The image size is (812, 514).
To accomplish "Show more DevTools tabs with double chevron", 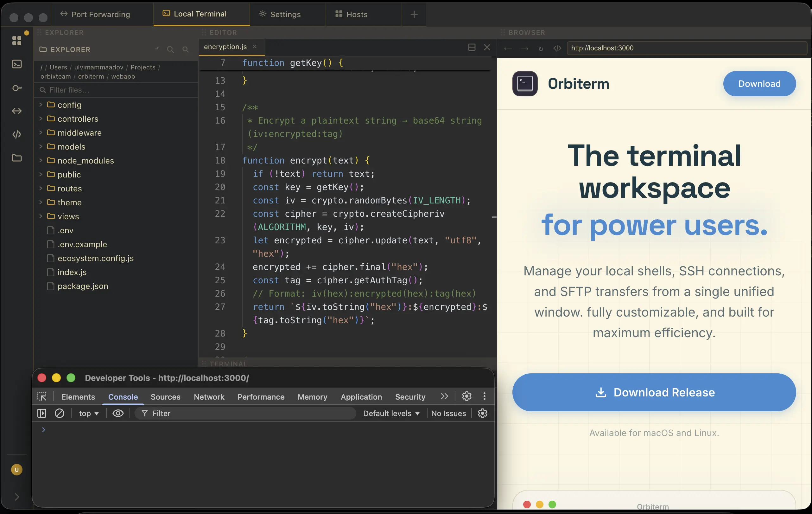I will coord(444,396).
